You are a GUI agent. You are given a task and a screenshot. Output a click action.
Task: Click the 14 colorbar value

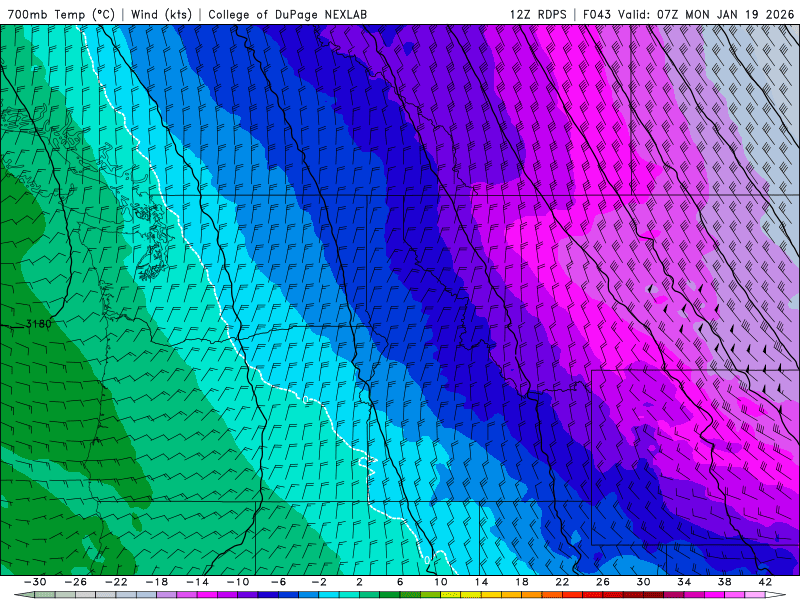(481, 582)
